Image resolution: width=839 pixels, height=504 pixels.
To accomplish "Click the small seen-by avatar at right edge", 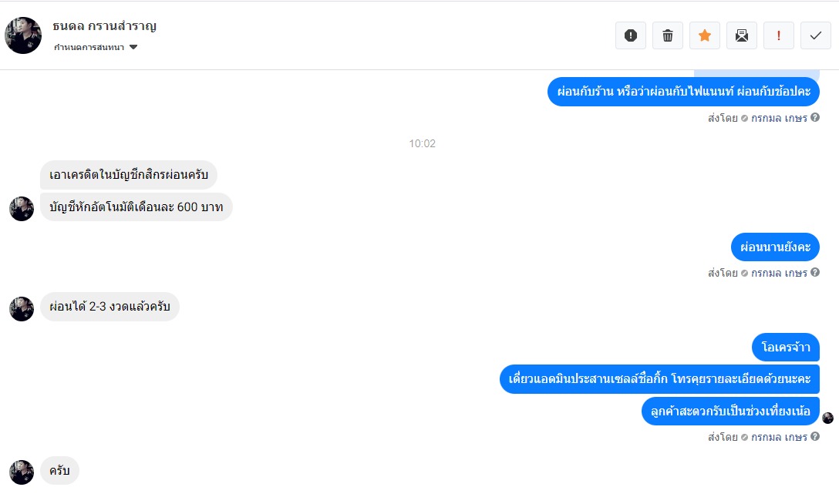I will click(827, 418).
